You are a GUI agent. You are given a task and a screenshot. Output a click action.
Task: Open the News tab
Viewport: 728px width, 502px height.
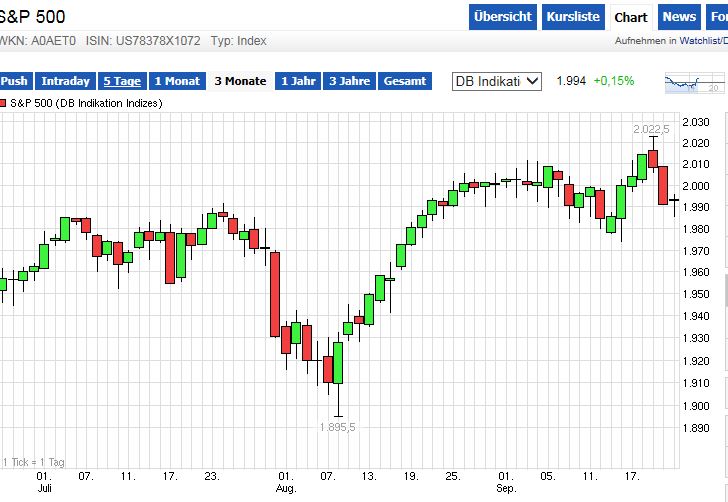click(x=679, y=17)
